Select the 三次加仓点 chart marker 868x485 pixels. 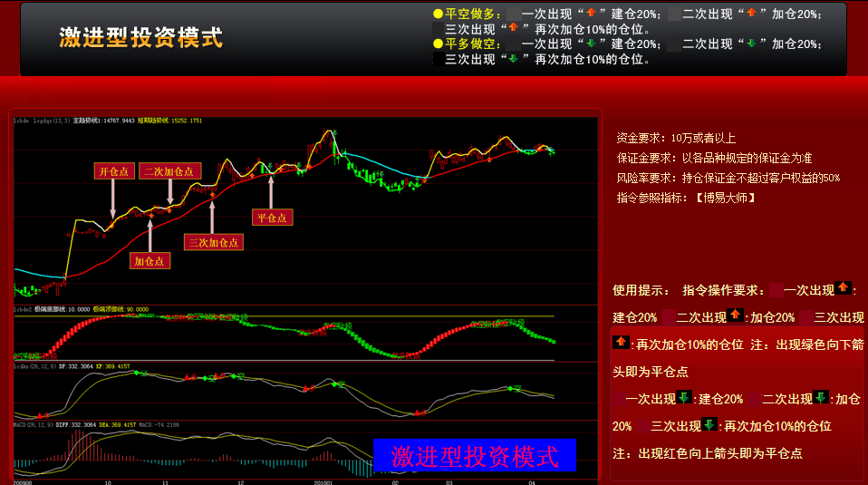pos(214,241)
